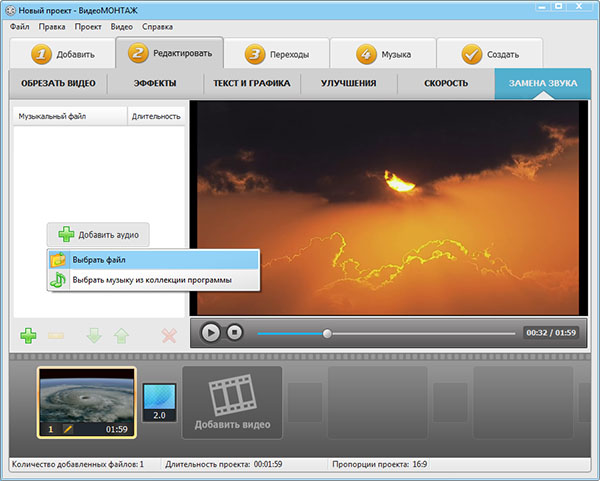Click the film strip icon in Добавить видео
The image size is (600, 481).
click(x=232, y=395)
